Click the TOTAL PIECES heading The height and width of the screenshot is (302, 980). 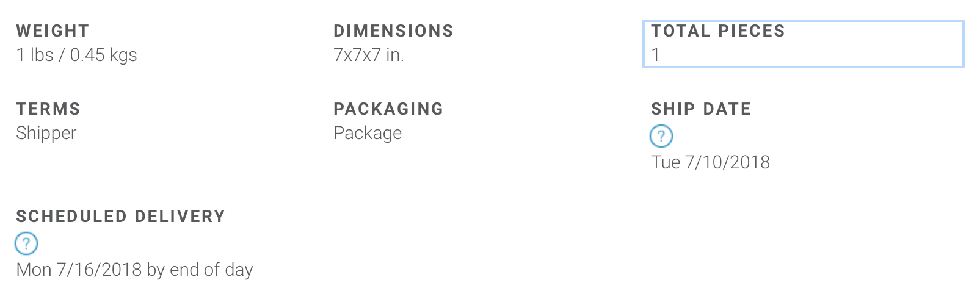(717, 31)
